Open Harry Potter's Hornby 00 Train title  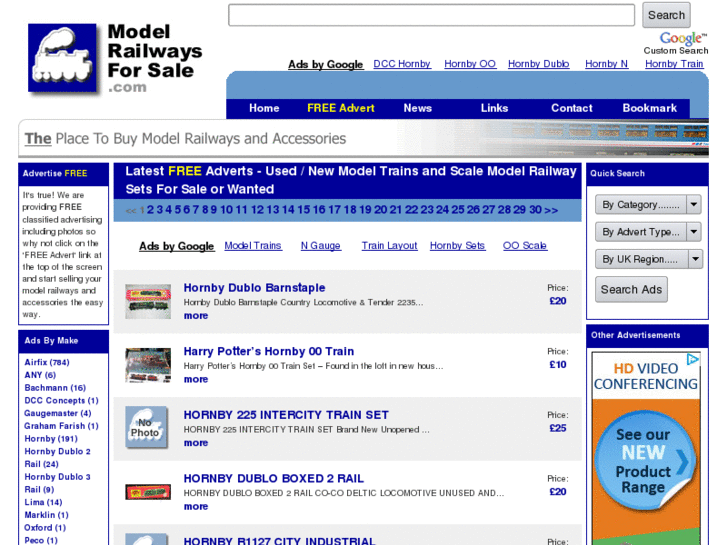(x=269, y=351)
